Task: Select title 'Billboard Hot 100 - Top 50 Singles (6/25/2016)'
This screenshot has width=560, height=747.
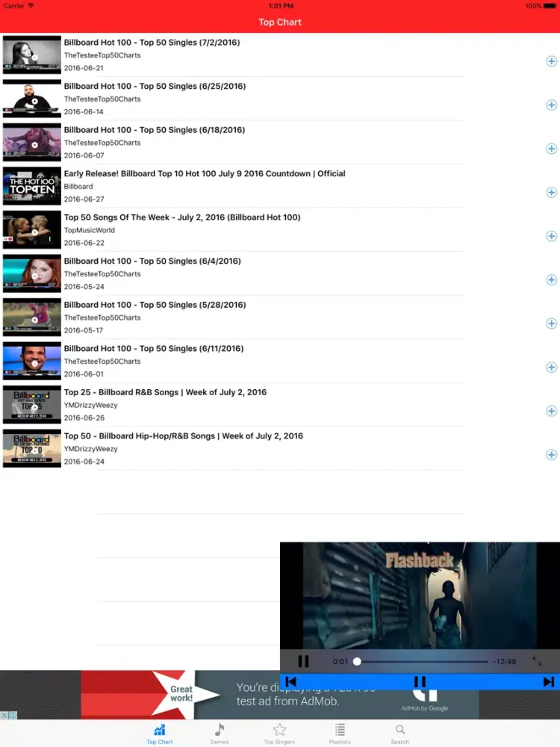Action: [155, 86]
